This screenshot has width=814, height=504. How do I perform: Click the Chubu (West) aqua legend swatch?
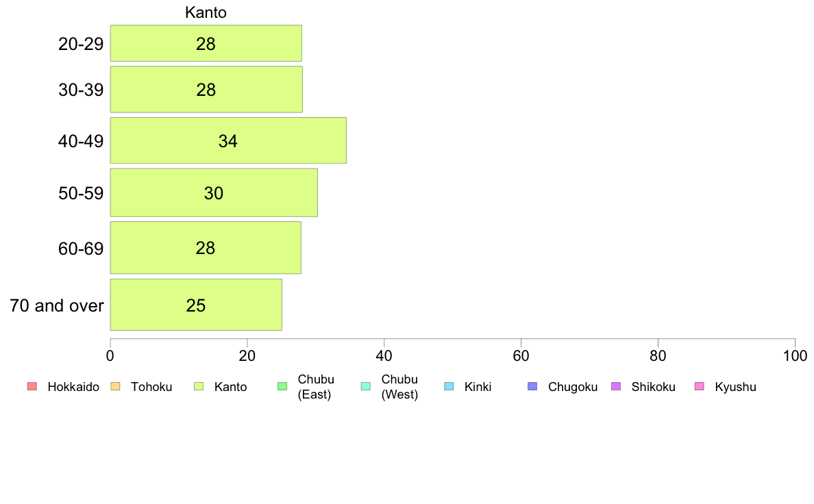click(x=365, y=386)
